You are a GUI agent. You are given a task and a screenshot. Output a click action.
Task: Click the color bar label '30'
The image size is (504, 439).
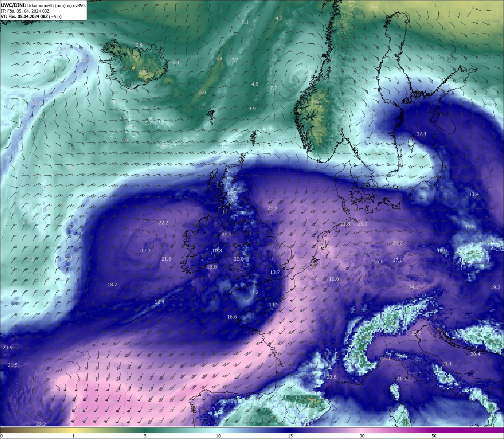[x=362, y=436]
